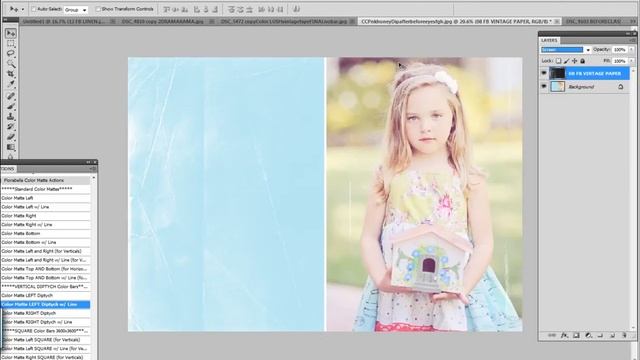
Task: Click the Actions panel tab
Action: click(x=7, y=169)
